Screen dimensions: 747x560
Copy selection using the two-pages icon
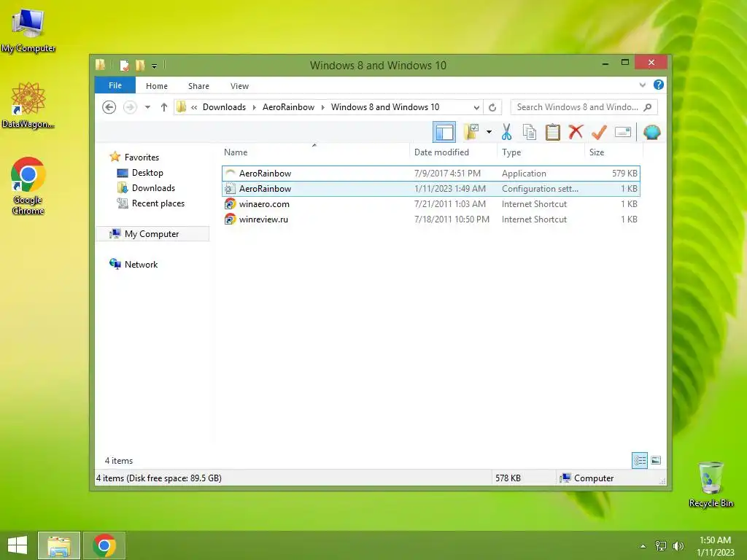(x=530, y=132)
